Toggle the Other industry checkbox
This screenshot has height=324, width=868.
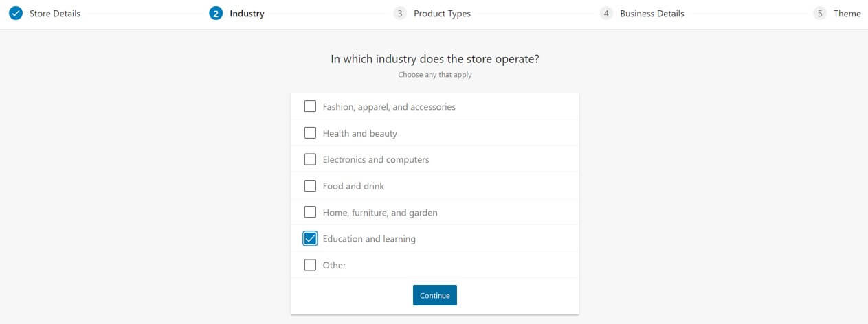coord(310,265)
